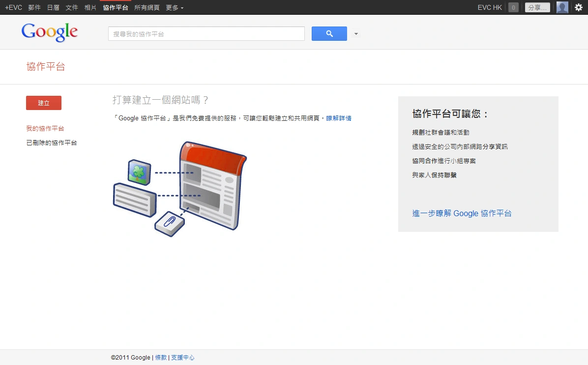
Task: Click the 協作平台 page heading
Action: pos(46,67)
